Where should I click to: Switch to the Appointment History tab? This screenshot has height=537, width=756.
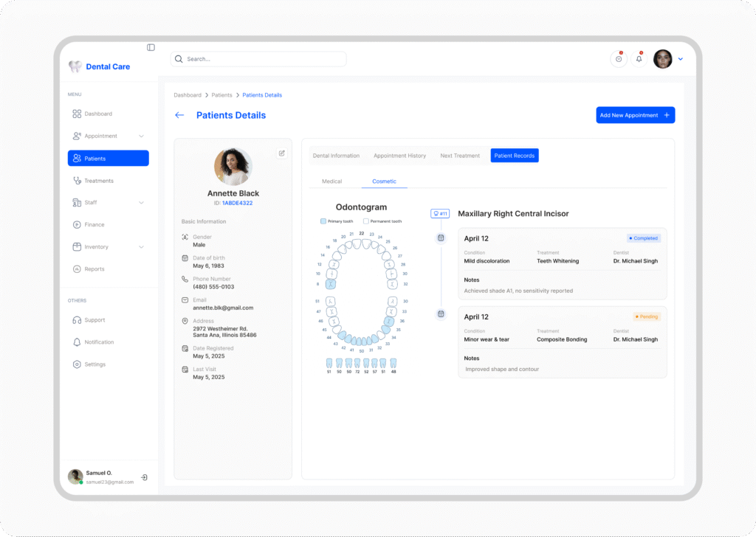399,156
